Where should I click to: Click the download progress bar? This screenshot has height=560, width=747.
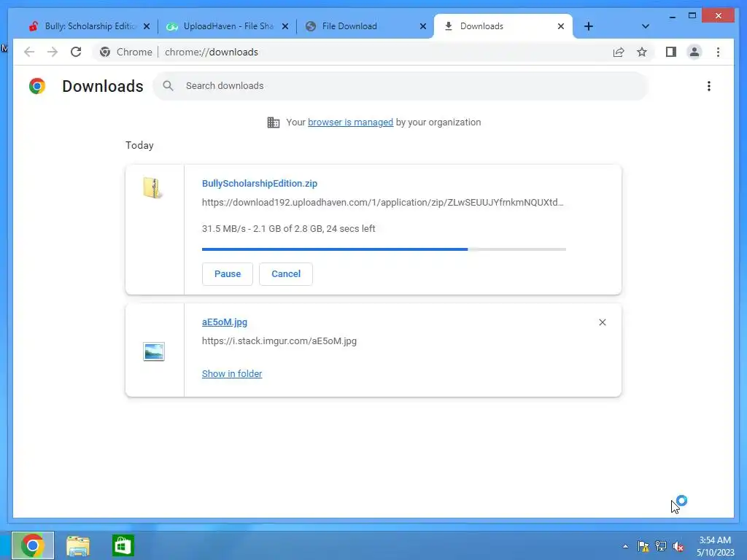384,249
